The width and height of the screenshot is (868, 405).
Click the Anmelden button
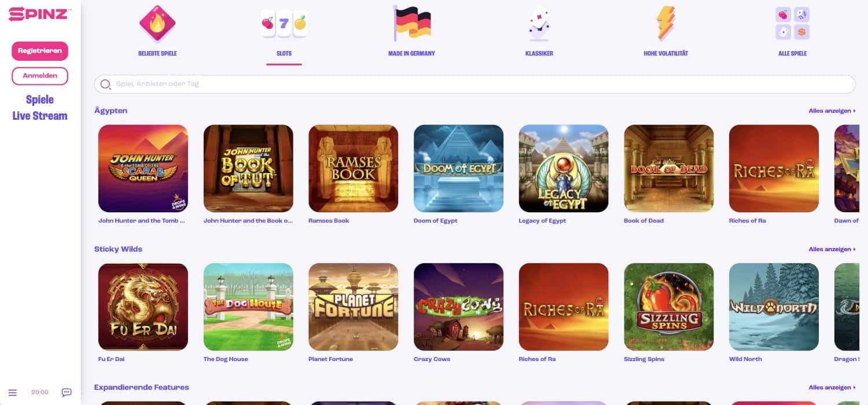40,76
